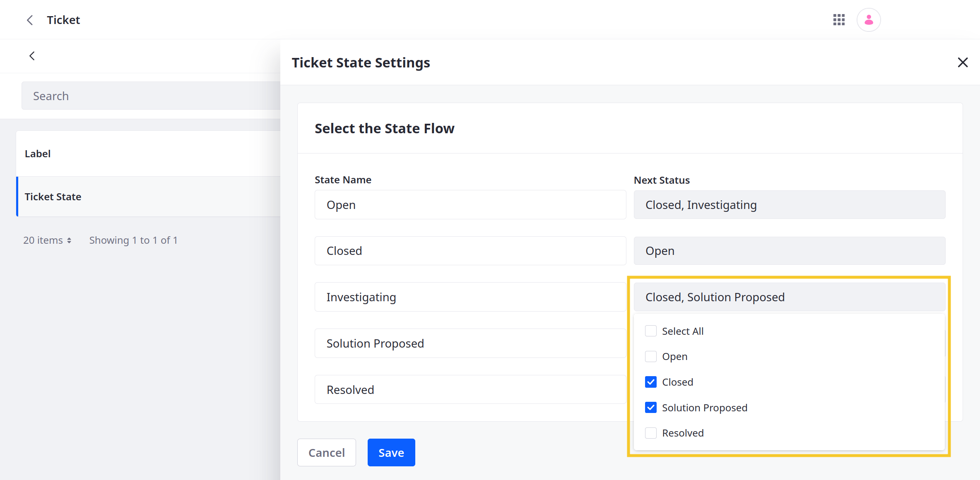
Task: Click the close X icon on dialog
Action: point(963,62)
